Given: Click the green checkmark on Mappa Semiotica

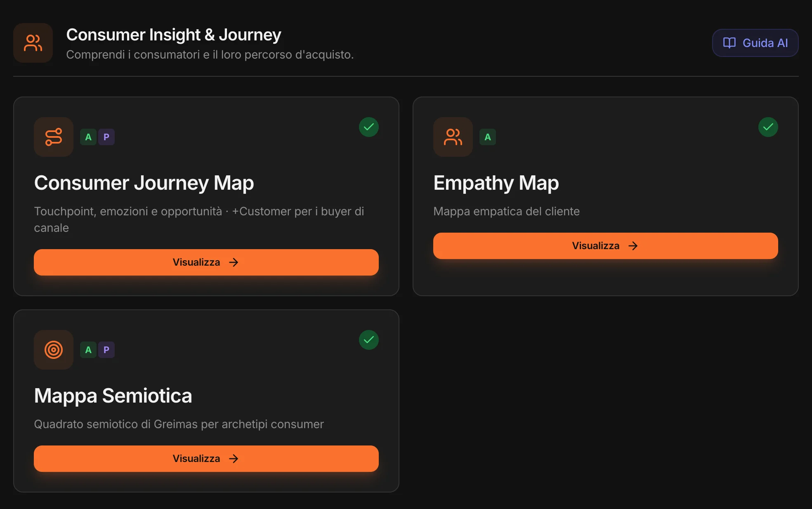Looking at the screenshot, I should coord(369,340).
